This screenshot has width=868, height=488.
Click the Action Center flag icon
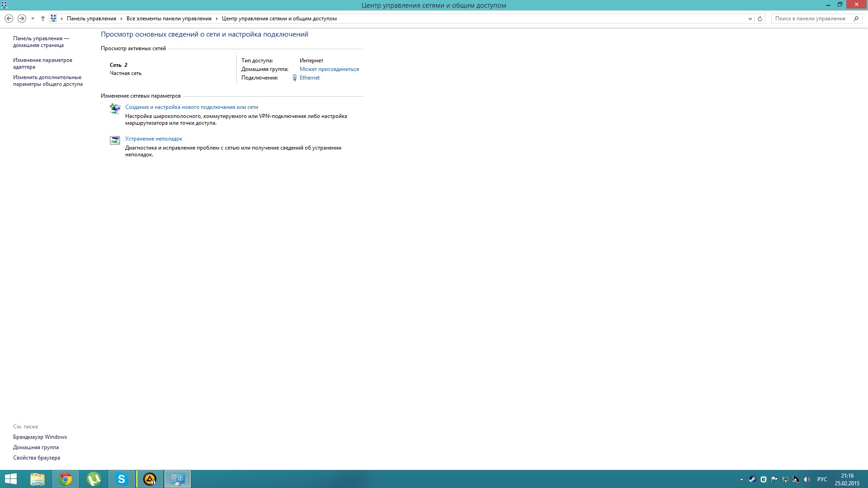click(774, 479)
